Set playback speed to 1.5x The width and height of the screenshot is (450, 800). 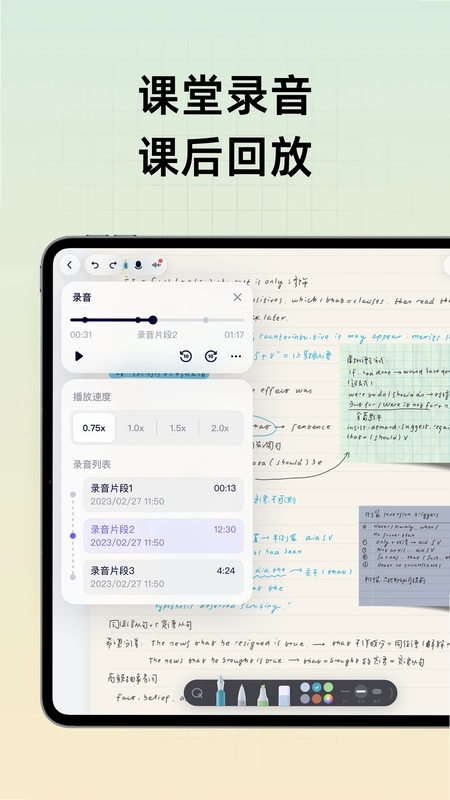(178, 428)
